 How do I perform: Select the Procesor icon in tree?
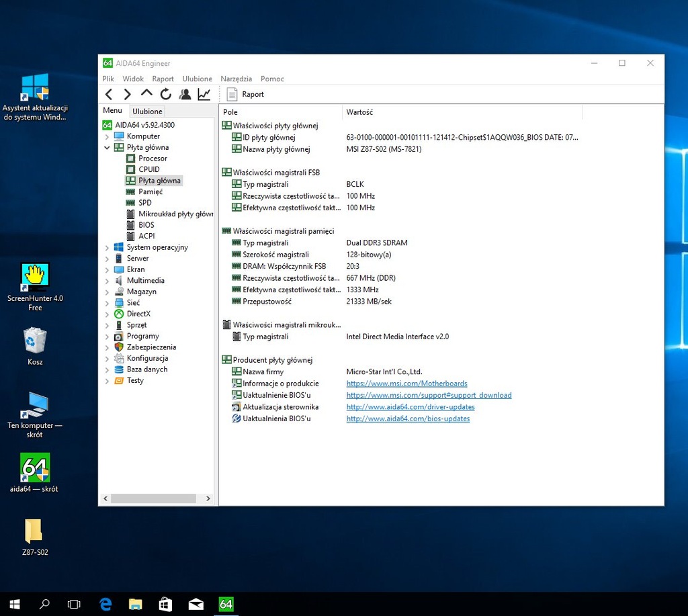click(x=130, y=159)
